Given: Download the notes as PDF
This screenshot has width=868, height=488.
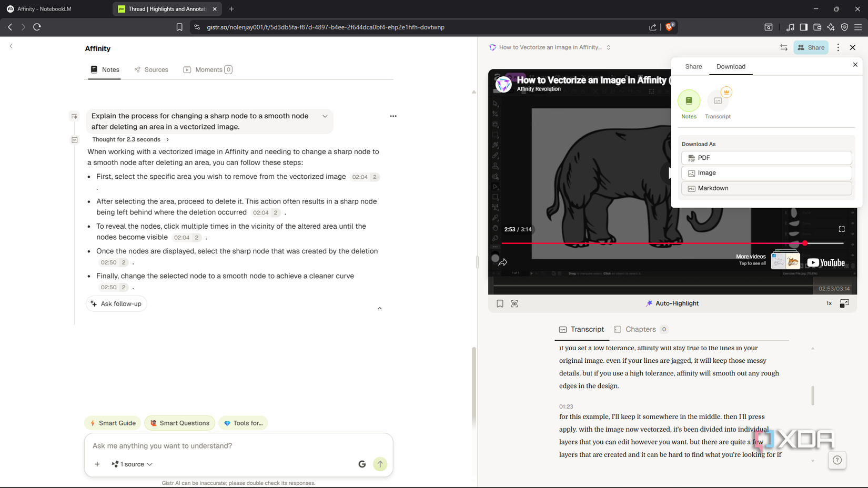Looking at the screenshot, I should tap(766, 157).
